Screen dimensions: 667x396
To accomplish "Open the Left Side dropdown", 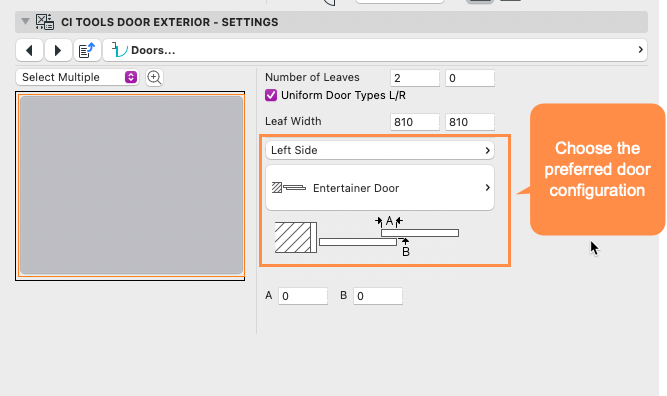I will (x=380, y=151).
